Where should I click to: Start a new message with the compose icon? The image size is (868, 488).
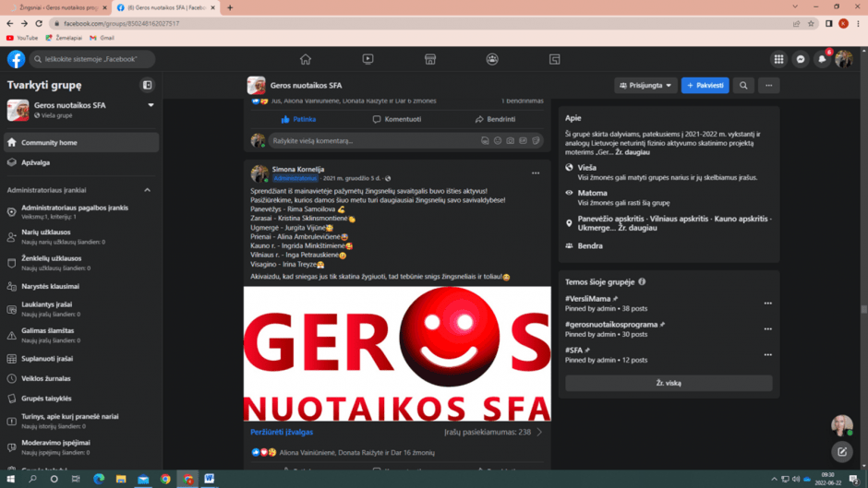842,451
